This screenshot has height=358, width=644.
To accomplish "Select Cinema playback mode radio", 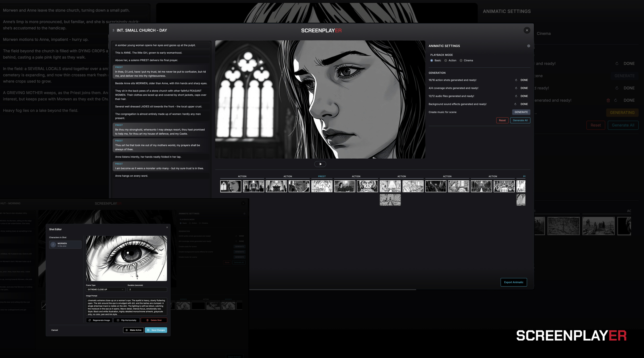I will point(461,60).
